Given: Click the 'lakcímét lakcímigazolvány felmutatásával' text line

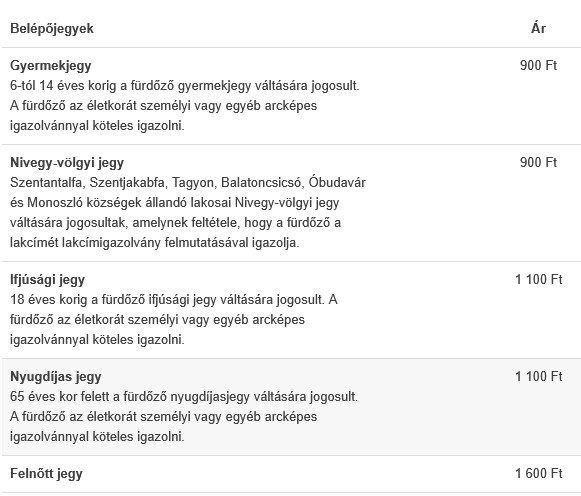Looking at the screenshot, I should [x=155, y=243].
